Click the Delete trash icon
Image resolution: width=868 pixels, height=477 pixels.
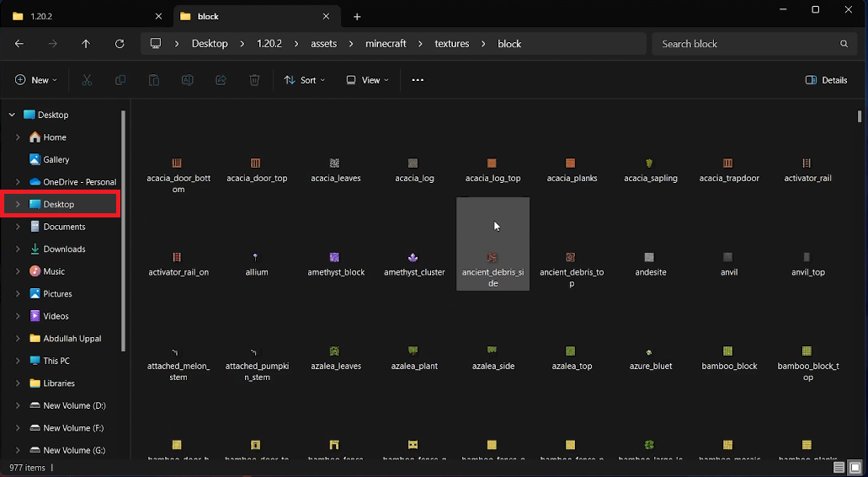[254, 80]
